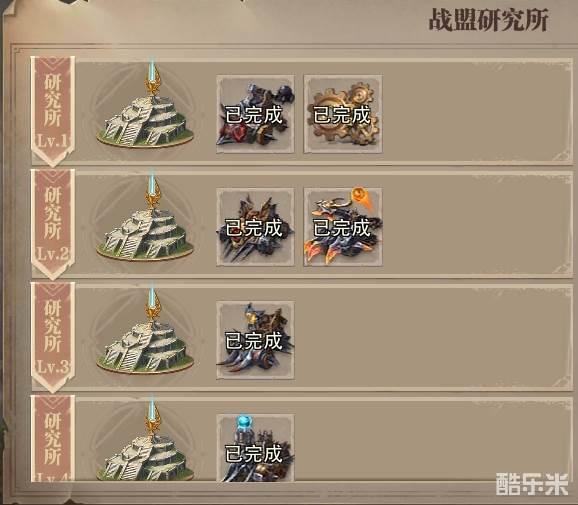Viewport: 578px width, 505px height.
Task: Open the Lv.4 blue crystal machine research item
Action: click(x=255, y=448)
